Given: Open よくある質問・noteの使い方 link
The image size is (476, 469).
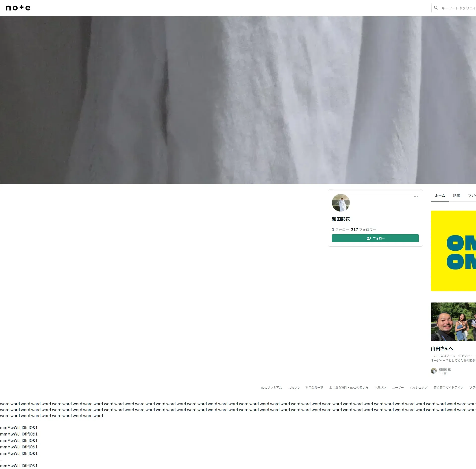Looking at the screenshot, I should click(348, 387).
